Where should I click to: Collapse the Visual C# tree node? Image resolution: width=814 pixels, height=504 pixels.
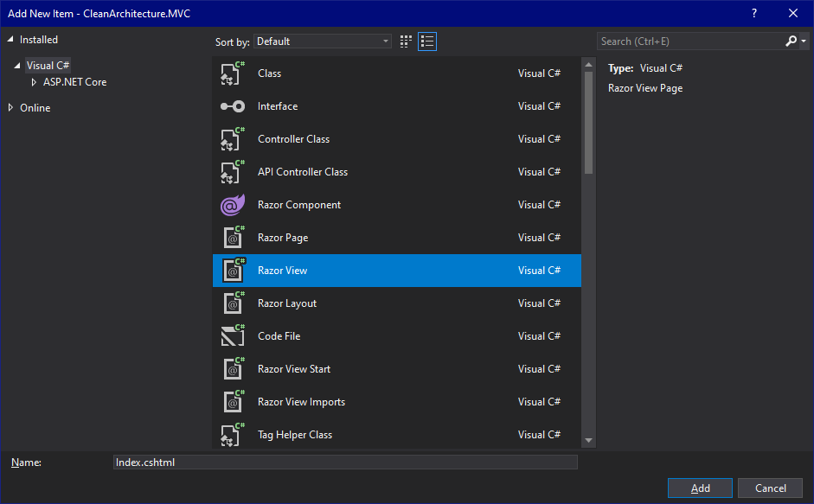click(17, 66)
